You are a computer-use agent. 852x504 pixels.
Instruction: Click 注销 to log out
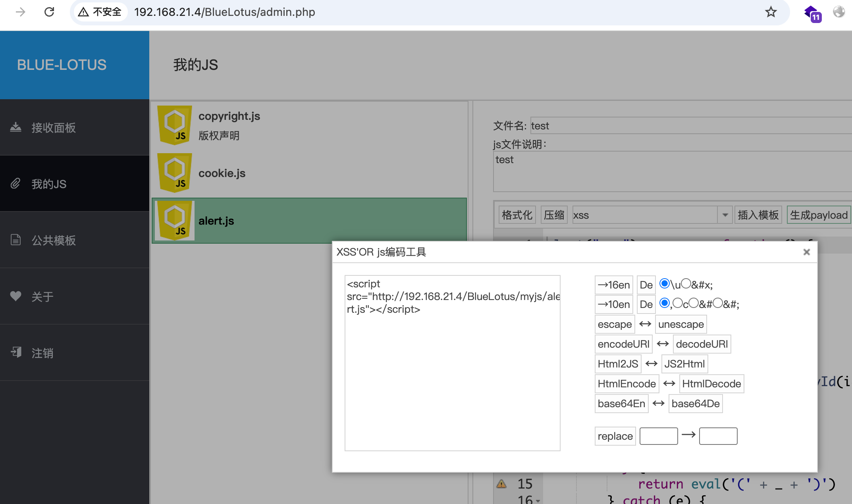click(x=75, y=352)
